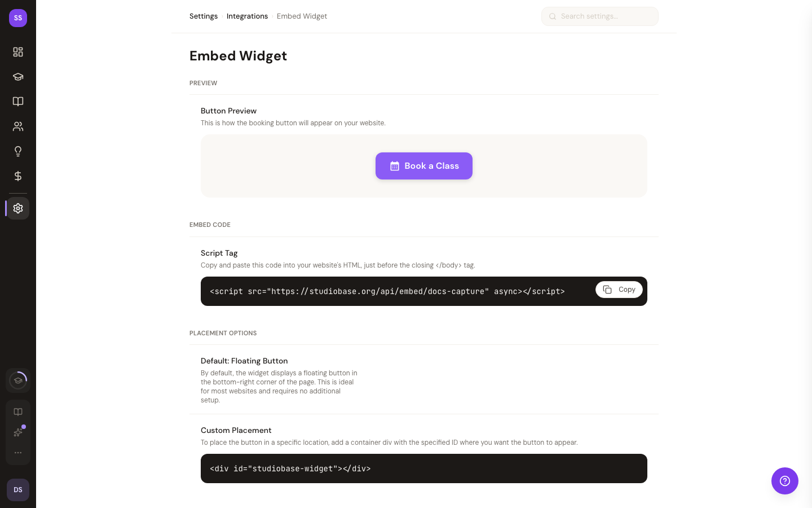Go to the people icon in sidebar
This screenshot has width=812, height=508.
click(x=18, y=126)
